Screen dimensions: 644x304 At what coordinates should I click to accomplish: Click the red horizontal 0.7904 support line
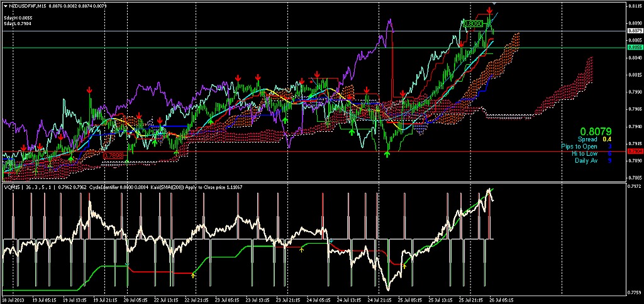314,152
